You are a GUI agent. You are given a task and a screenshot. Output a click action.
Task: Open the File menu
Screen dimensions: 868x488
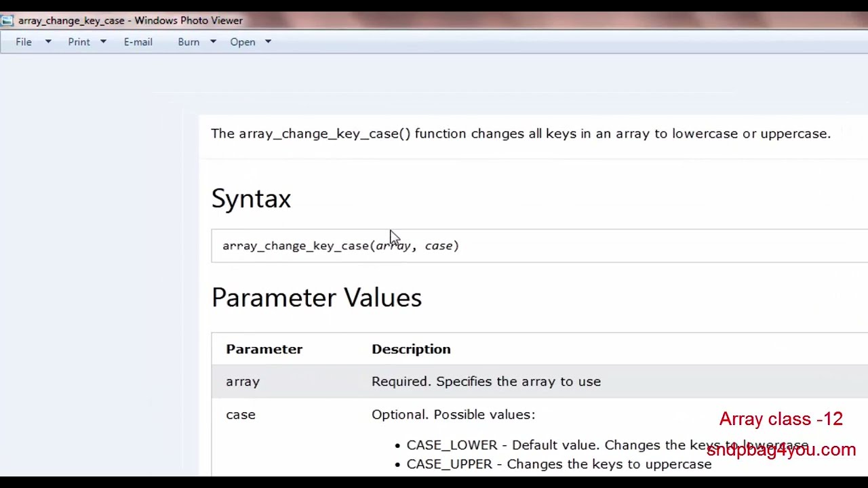point(24,42)
